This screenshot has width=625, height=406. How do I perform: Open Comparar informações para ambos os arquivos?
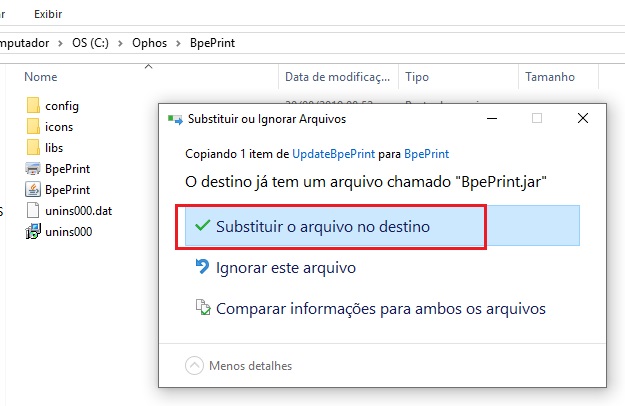(x=381, y=309)
